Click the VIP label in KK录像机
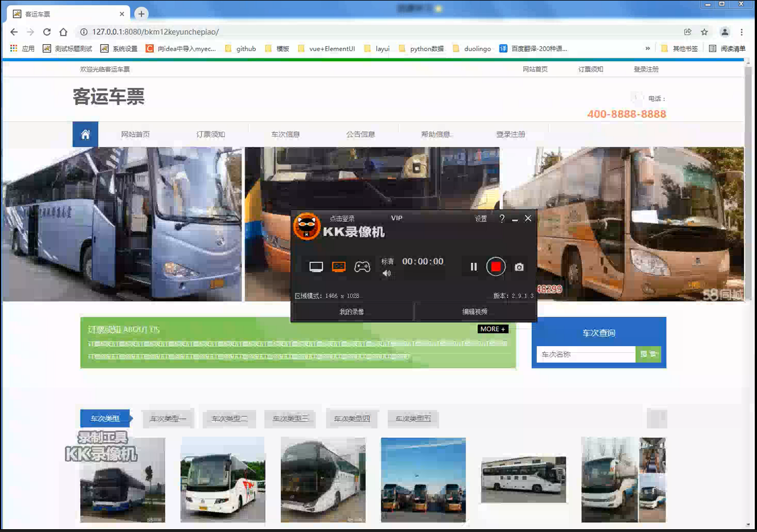757x532 pixels. pos(397,218)
